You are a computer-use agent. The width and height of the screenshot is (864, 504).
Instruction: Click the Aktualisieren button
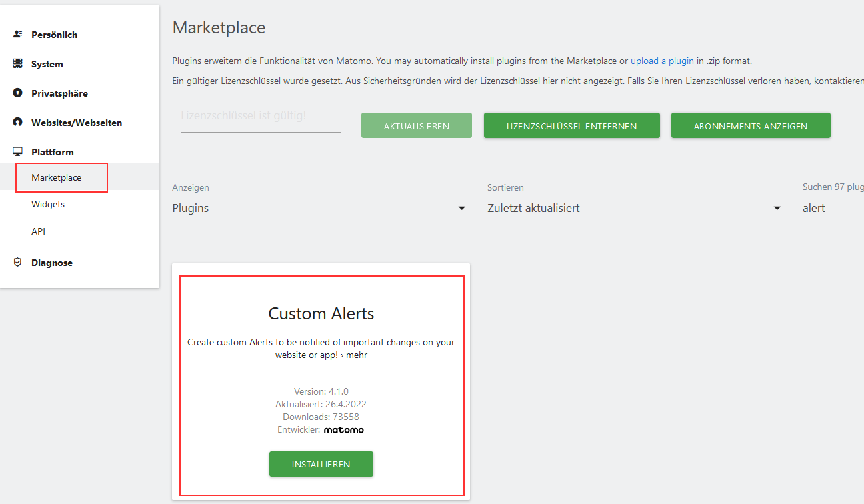(417, 125)
